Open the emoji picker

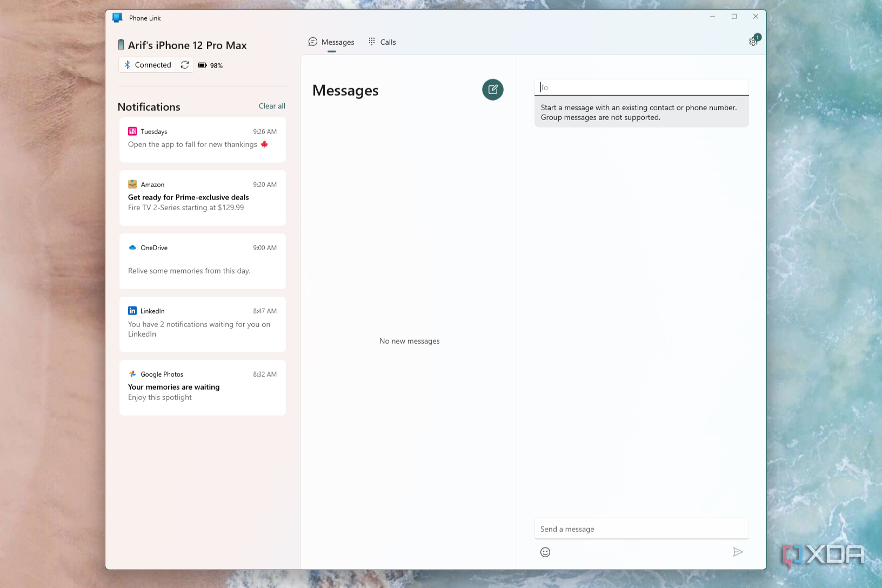(x=545, y=552)
